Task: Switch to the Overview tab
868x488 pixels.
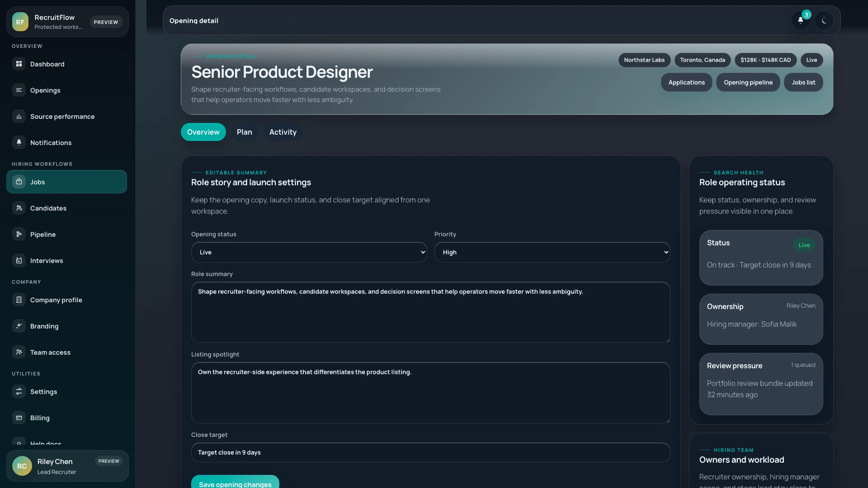Action: pyautogui.click(x=203, y=132)
